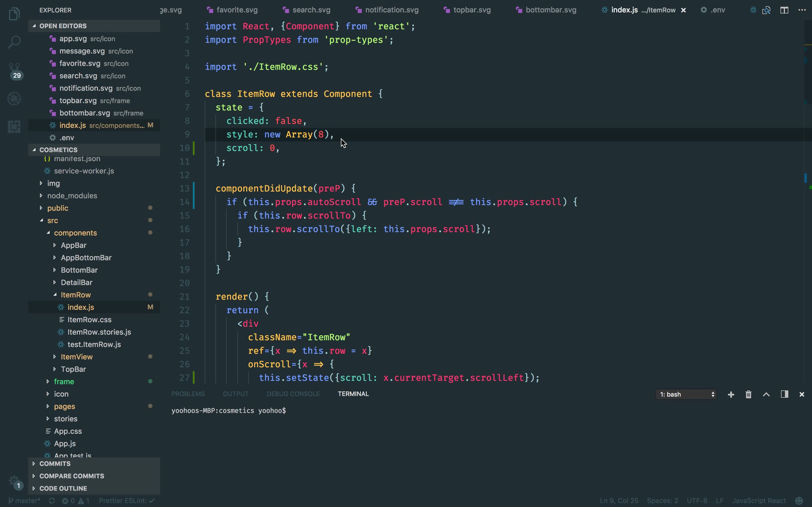Open the Extensions view icon

(x=14, y=127)
